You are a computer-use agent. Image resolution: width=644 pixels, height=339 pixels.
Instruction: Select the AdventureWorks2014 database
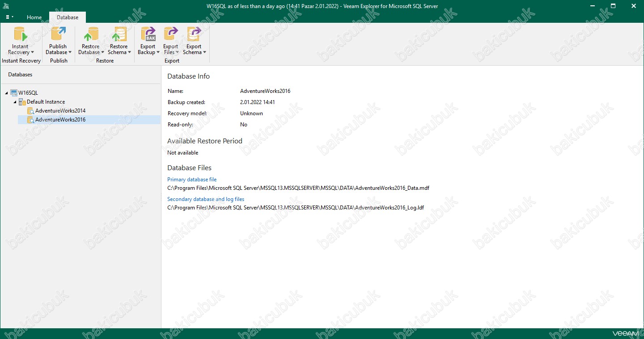[x=60, y=111]
